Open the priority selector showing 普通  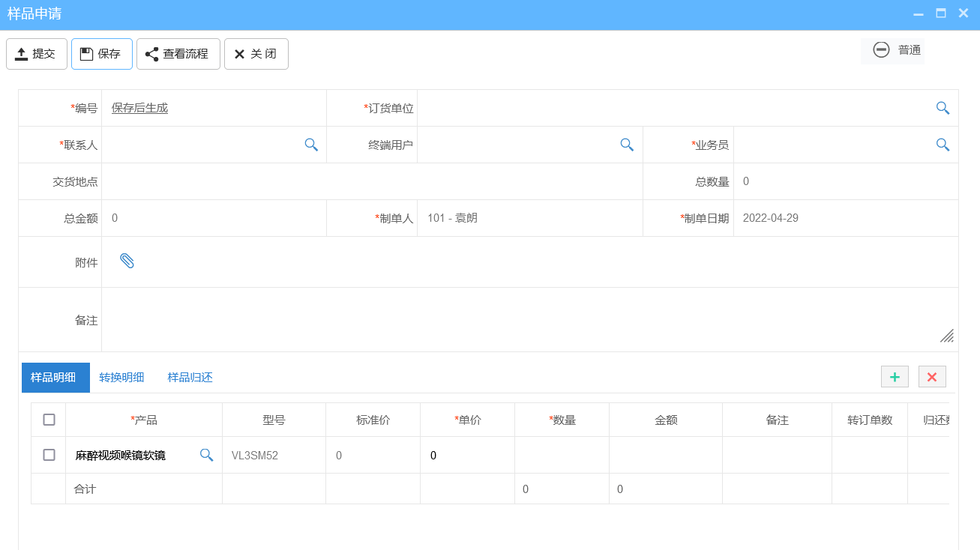click(909, 49)
